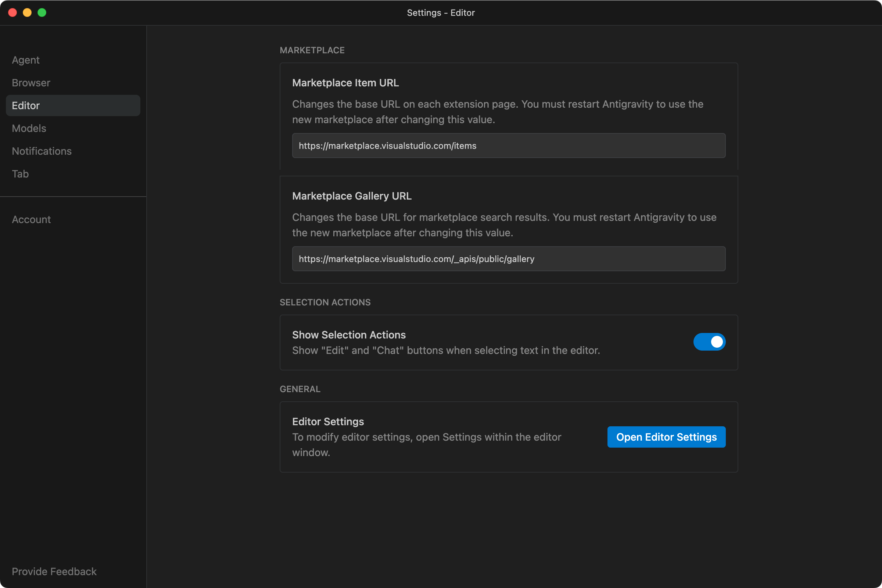Close the Settings window
The height and width of the screenshot is (588, 882).
(x=12, y=12)
